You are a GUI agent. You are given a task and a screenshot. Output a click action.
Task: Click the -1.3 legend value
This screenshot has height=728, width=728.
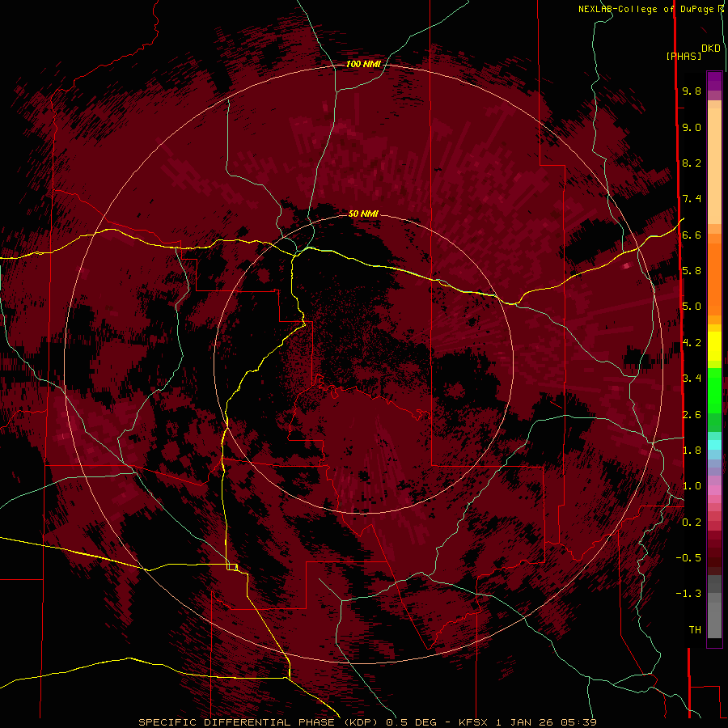click(688, 594)
